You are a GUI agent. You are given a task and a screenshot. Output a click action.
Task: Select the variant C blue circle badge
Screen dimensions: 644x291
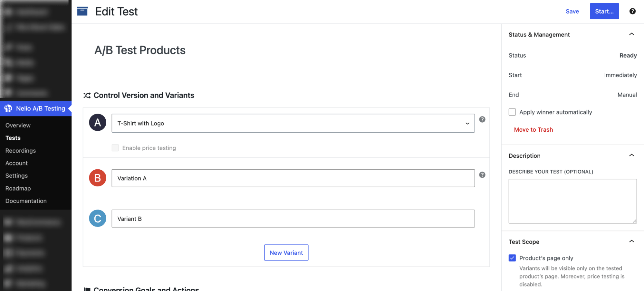coord(98,218)
